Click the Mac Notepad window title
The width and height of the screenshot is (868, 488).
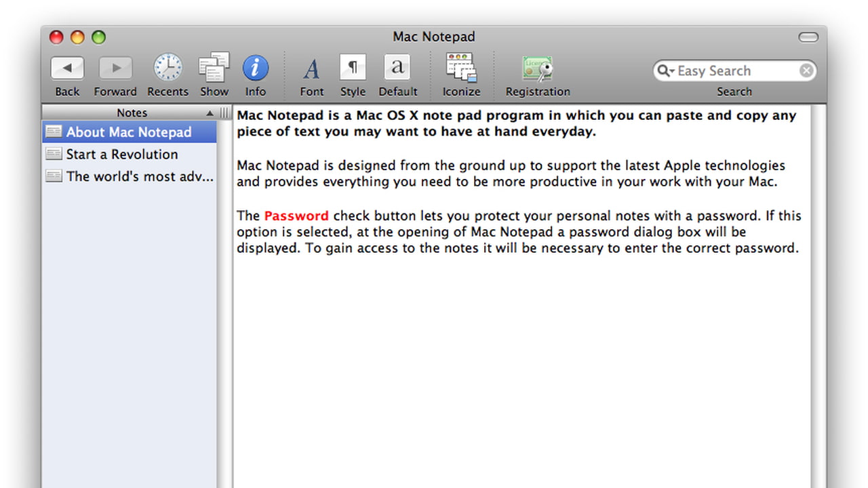pos(434,37)
